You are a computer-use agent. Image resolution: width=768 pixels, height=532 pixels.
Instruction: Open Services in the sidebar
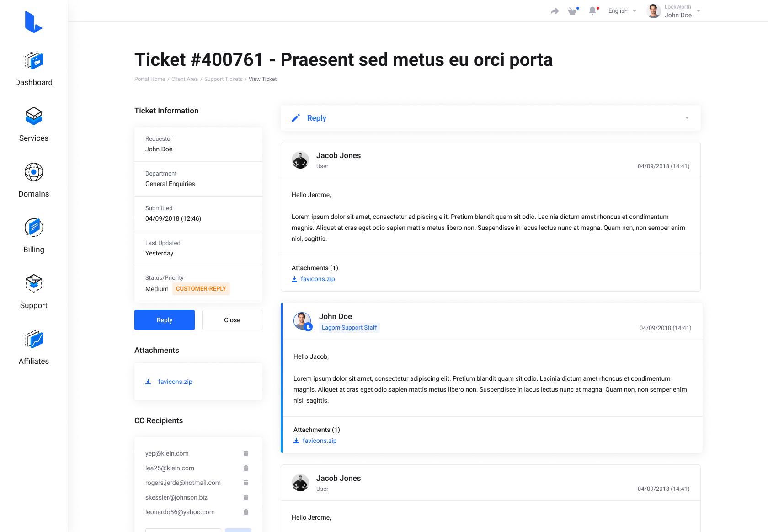point(33,117)
